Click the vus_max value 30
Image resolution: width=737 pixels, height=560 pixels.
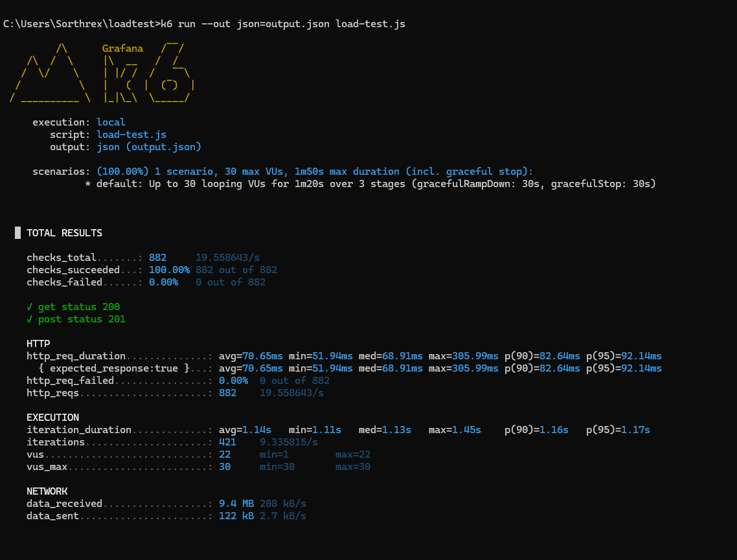click(x=225, y=467)
